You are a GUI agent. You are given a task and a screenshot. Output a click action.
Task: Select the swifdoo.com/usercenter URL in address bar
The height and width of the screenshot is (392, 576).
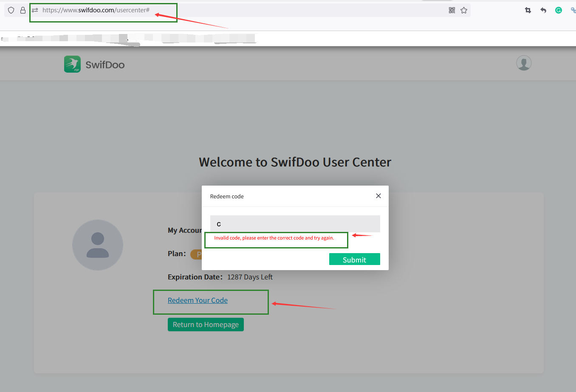tap(96, 10)
